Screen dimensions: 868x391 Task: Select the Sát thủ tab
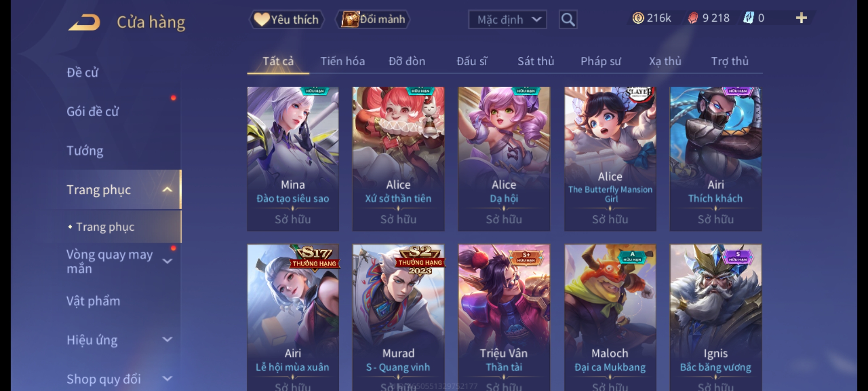(x=536, y=61)
